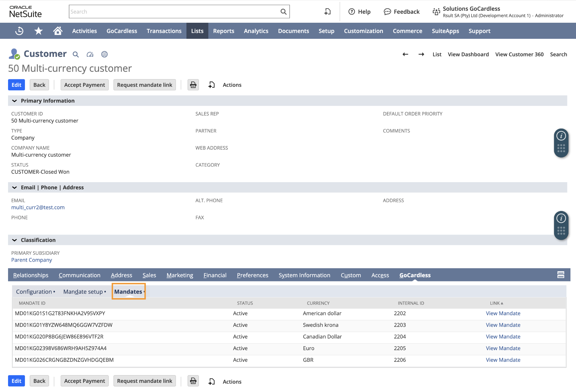The width and height of the screenshot is (576, 392).
Task: Collapse the Primary Information section
Action: [14, 101]
